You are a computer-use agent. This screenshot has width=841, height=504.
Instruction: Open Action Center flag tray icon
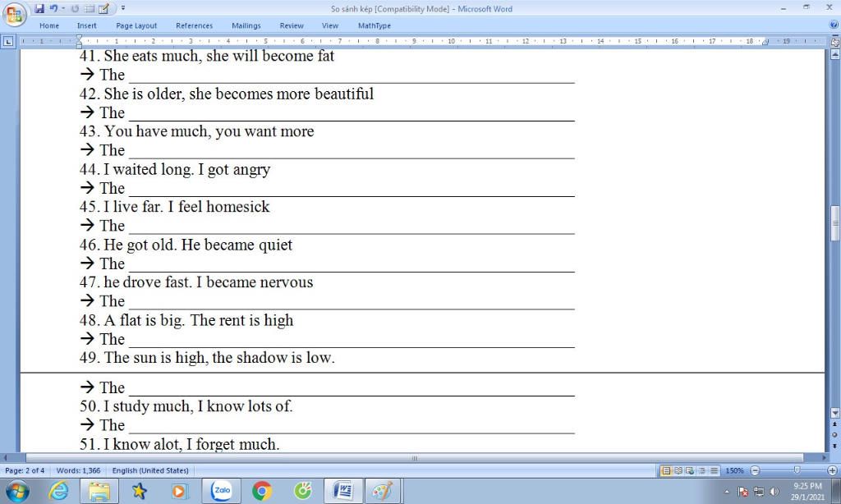click(x=742, y=492)
